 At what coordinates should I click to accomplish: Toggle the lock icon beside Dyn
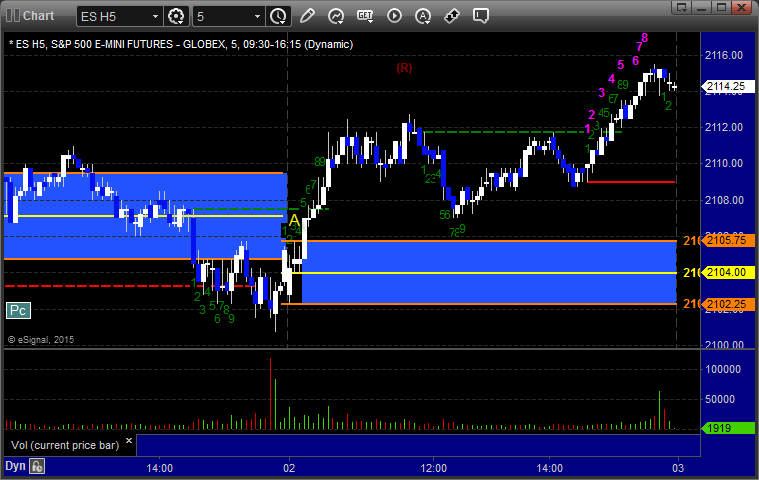(x=37, y=466)
